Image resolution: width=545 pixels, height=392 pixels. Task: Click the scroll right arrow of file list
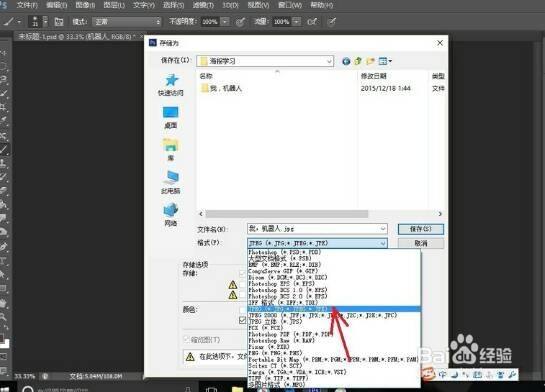point(440,214)
